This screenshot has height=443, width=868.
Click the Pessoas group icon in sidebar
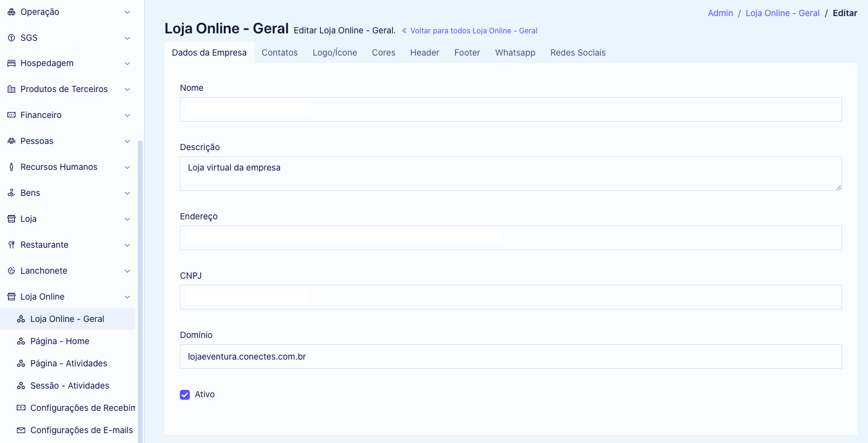click(x=11, y=141)
